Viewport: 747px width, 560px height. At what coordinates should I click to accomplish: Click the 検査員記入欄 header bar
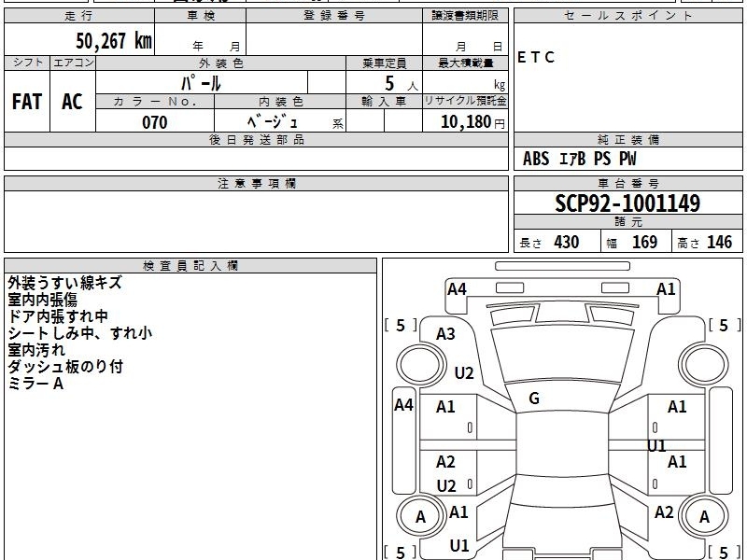pos(190,266)
